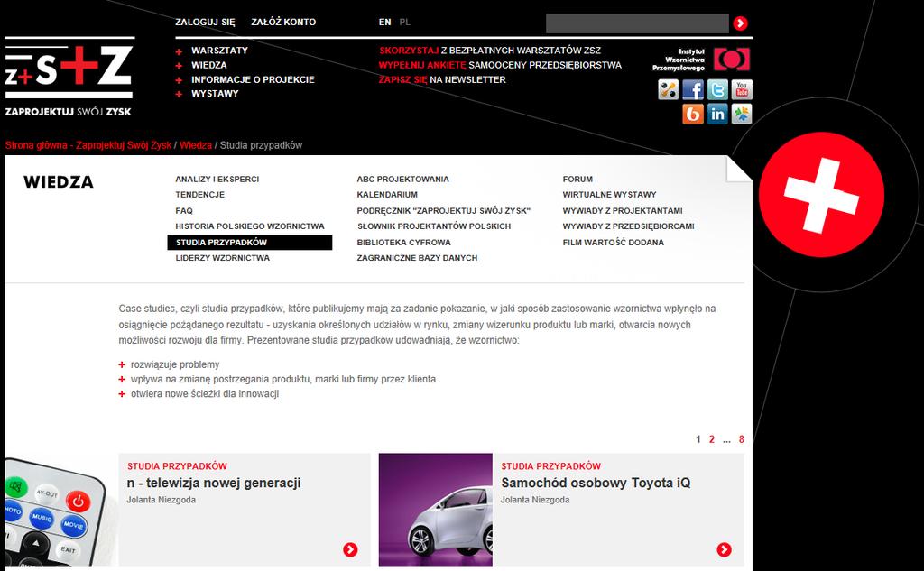Open WYWIADY Z PROJEKTANTAMI item
924x571 pixels.
click(623, 210)
